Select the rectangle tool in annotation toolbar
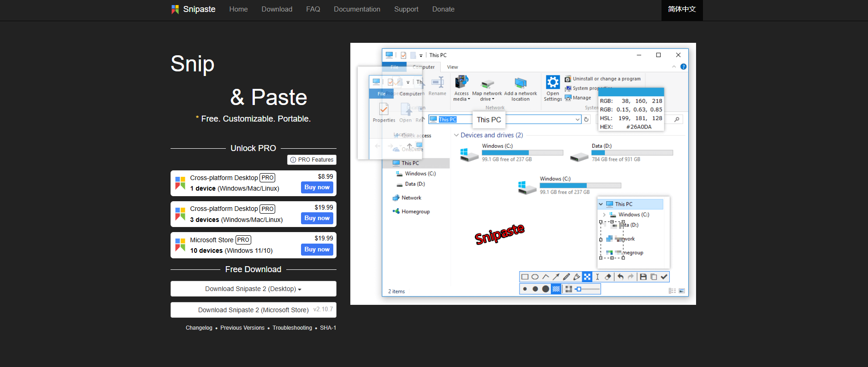This screenshot has width=868, height=367. (x=525, y=277)
